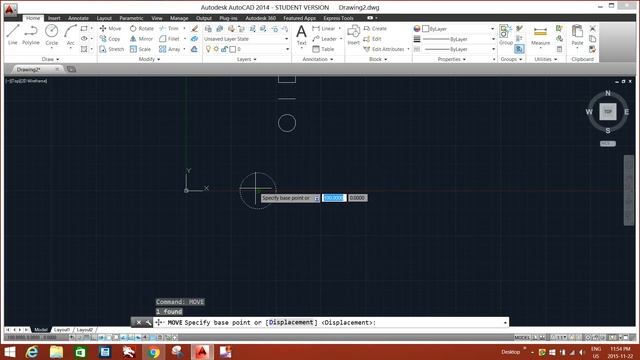640x360 pixels.
Task: Click the Insert block tool
Action: coord(353,34)
